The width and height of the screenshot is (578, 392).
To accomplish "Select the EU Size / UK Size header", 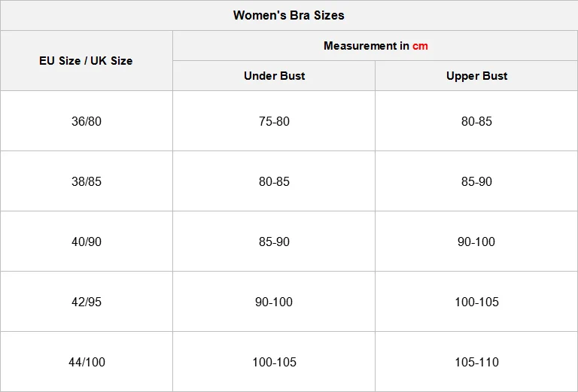I will [86, 61].
